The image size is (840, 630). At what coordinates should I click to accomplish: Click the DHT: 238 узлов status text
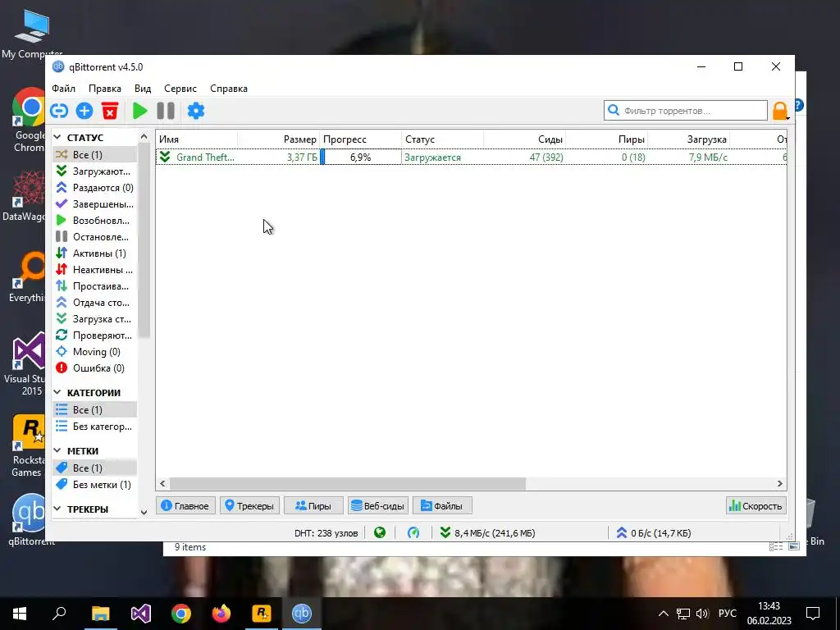[x=326, y=533]
